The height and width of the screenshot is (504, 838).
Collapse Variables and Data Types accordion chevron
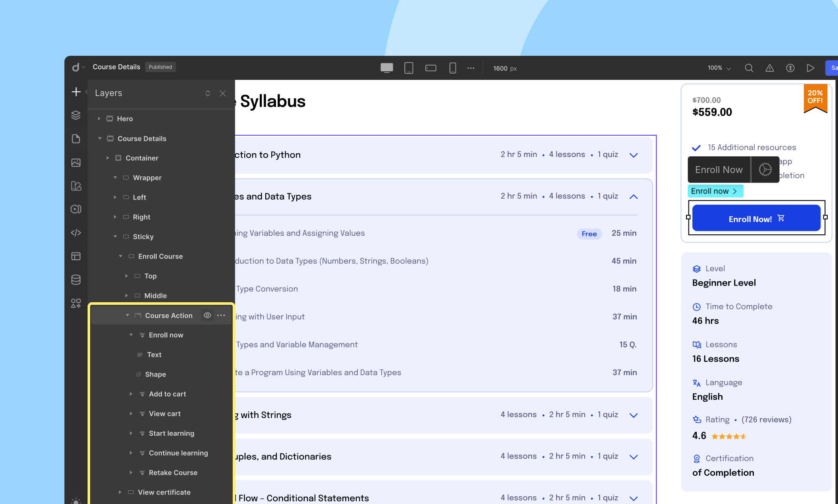pos(634,197)
